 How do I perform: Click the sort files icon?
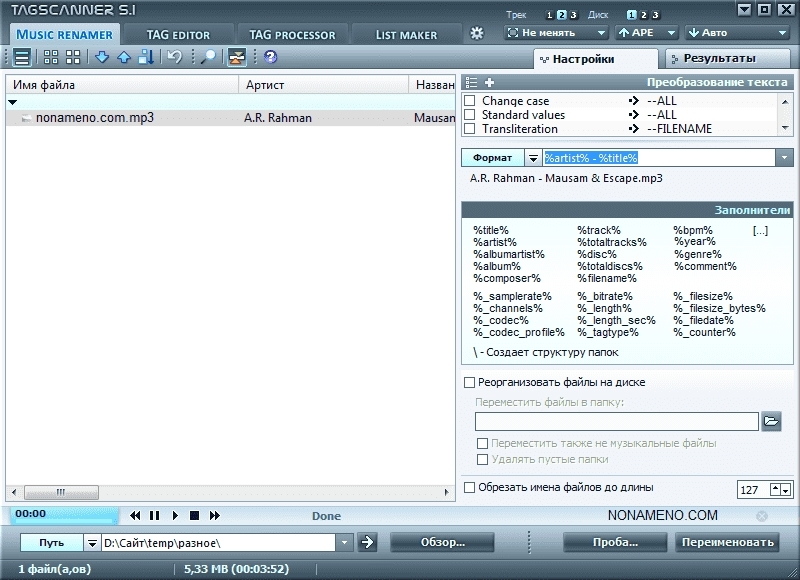(146, 57)
